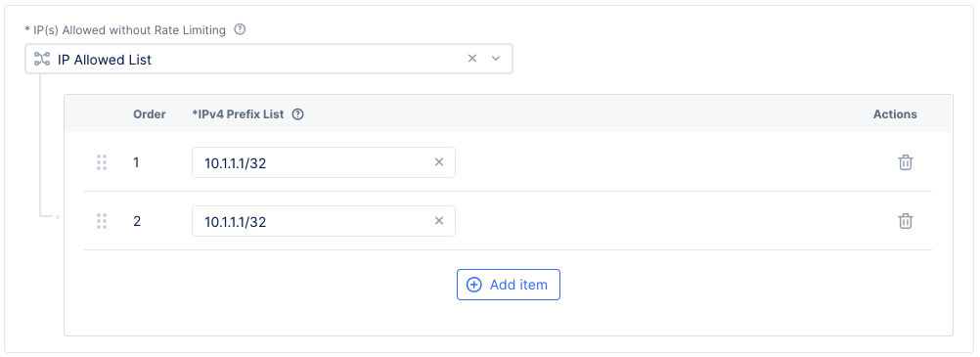980x357 pixels.
Task: Grab the drag handle of row 1
Action: coord(102,162)
